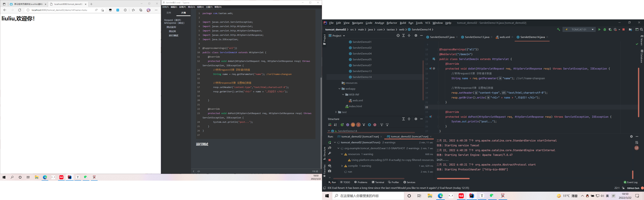Open Project Structure folder icon in toolbar
The image size is (644, 200).
pyautogui.click(x=630, y=30)
